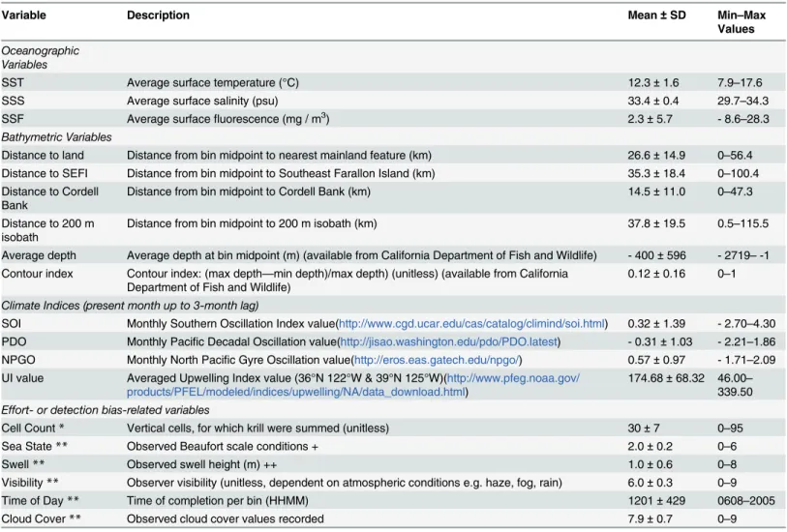Click the 'Climate Indices' section heading
Viewport: 787px width, 532px height.
[130, 306]
